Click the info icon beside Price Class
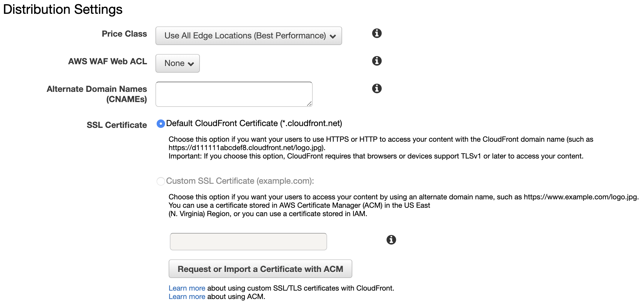 [377, 33]
